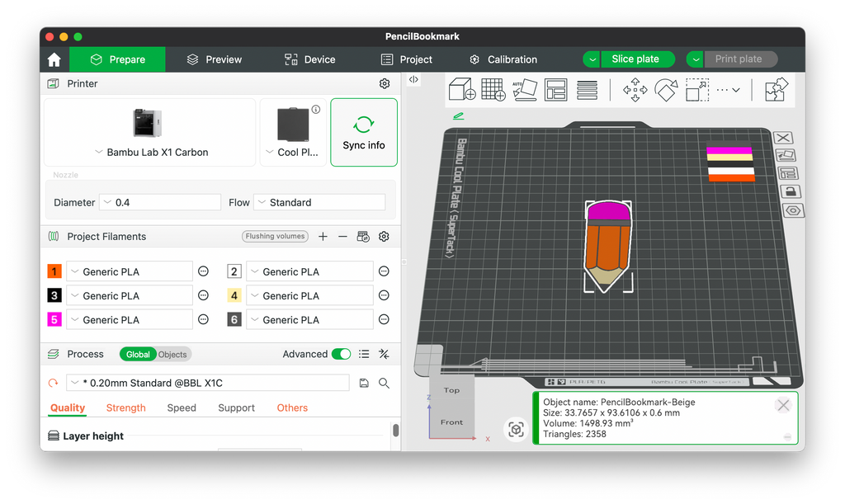
Task: Open plate settings hexagon icon
Action: [x=793, y=210]
